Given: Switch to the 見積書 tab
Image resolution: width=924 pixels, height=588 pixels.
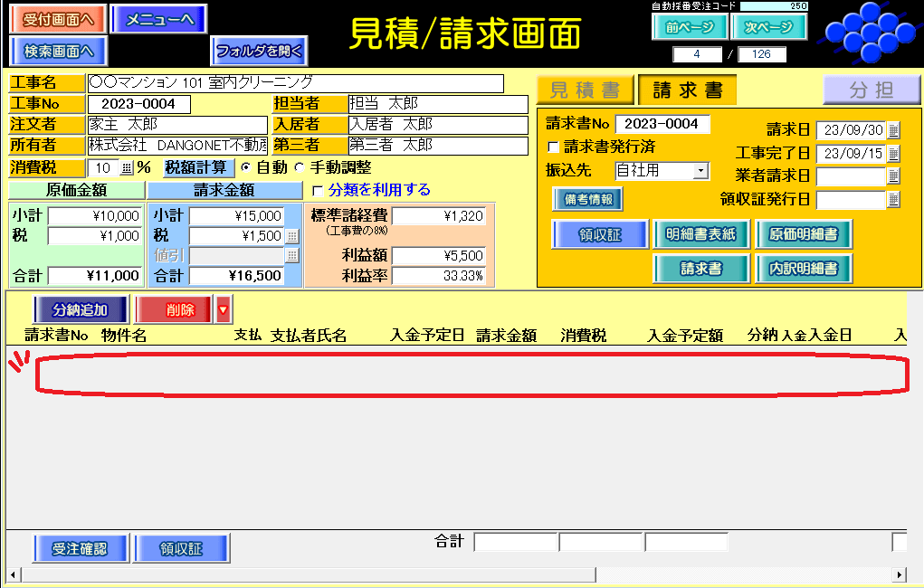Looking at the screenshot, I should click(x=585, y=90).
